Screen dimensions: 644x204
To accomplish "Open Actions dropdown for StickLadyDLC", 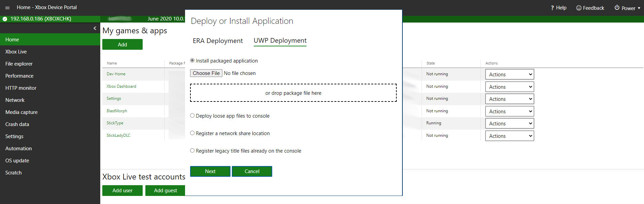I will [509, 136].
